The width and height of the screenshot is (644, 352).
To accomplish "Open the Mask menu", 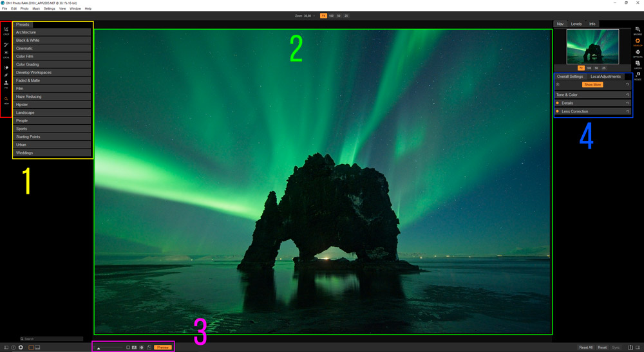I will 36,8.
